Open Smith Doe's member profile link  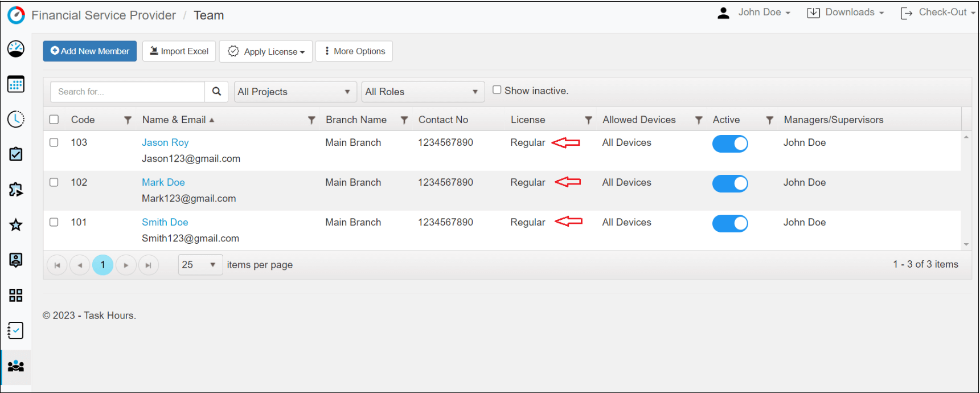pos(165,222)
